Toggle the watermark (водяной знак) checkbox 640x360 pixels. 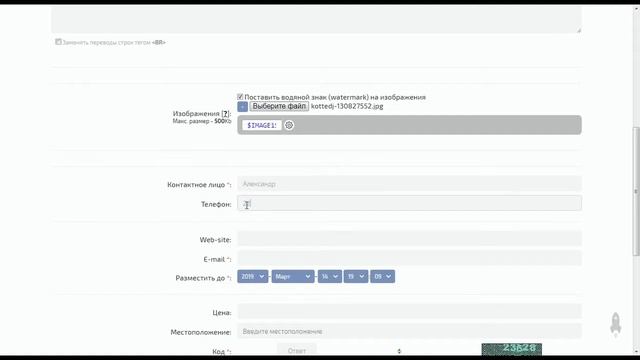pos(240,97)
